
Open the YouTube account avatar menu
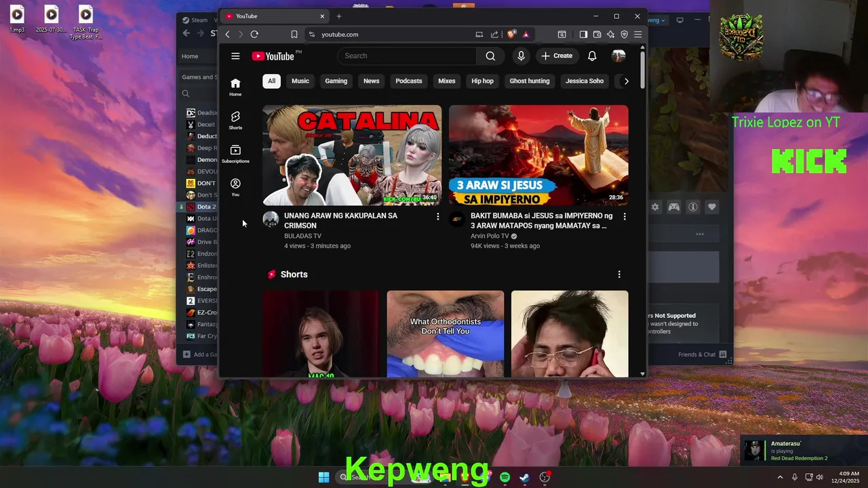point(618,56)
